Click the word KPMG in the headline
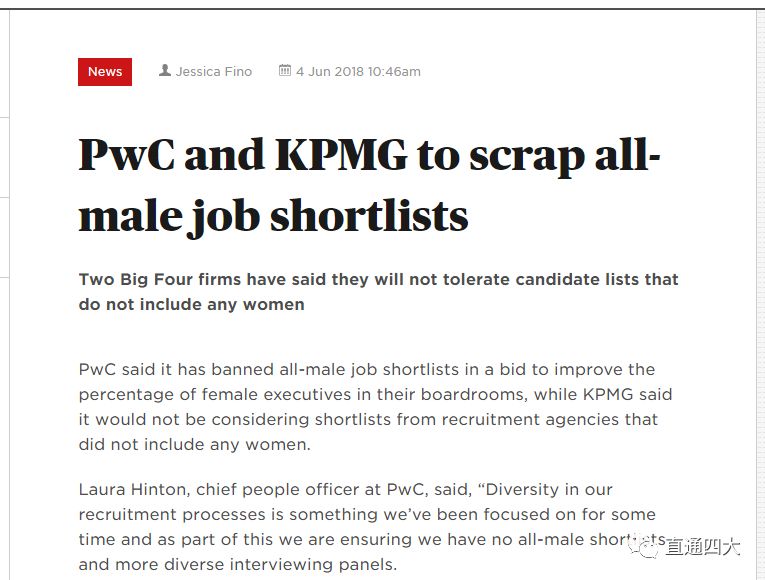This screenshot has height=580, width=765. tap(341, 155)
